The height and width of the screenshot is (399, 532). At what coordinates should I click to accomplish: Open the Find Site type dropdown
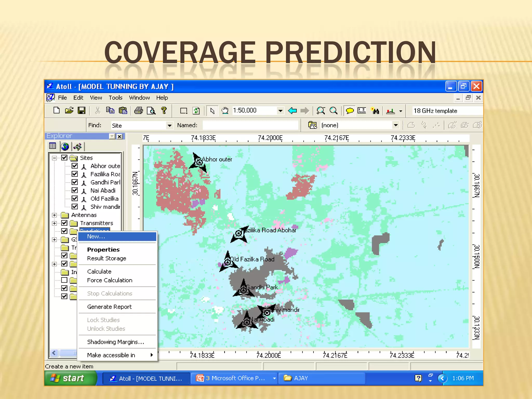coord(169,126)
